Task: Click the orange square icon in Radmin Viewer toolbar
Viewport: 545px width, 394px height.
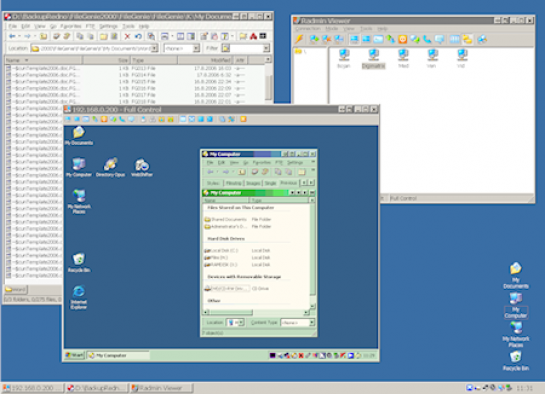Action: [402, 39]
